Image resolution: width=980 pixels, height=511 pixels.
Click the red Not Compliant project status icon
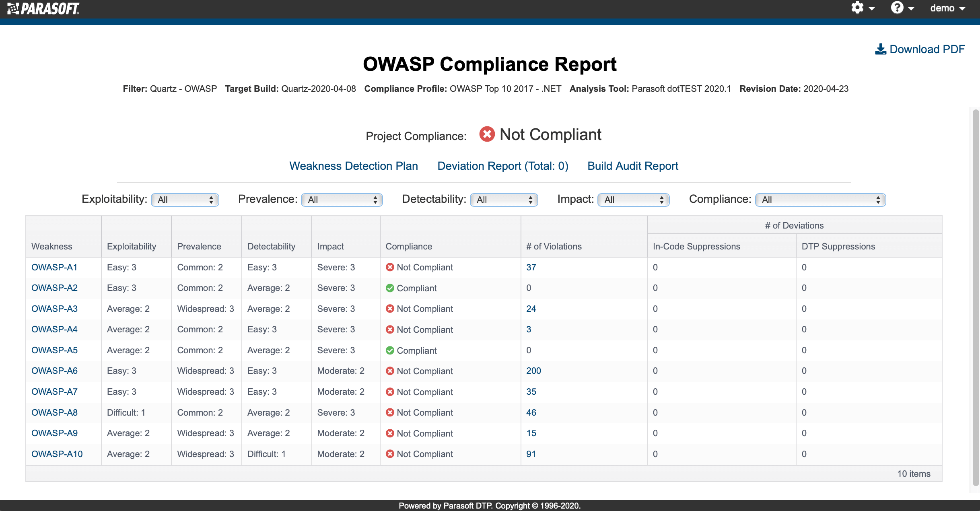[x=487, y=134]
